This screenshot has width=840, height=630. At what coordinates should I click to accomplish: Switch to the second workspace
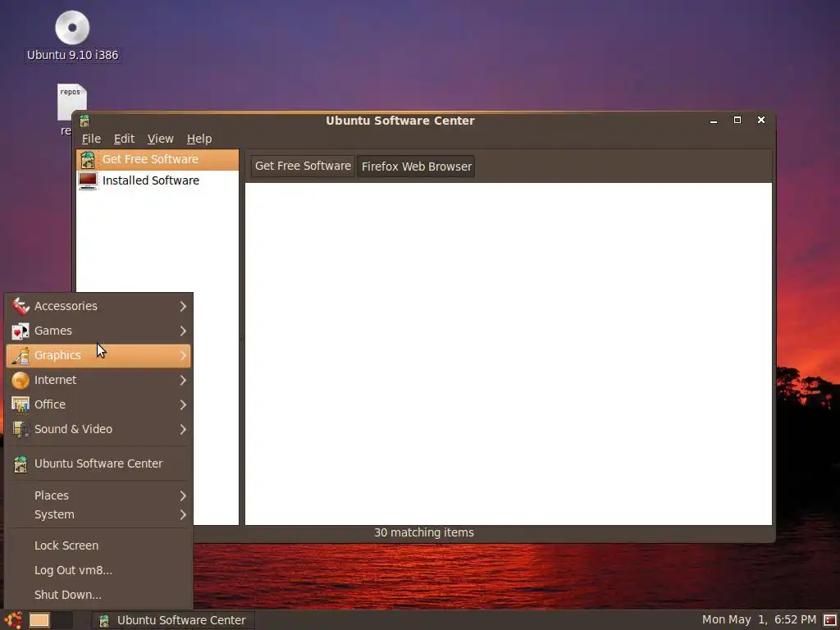point(62,620)
